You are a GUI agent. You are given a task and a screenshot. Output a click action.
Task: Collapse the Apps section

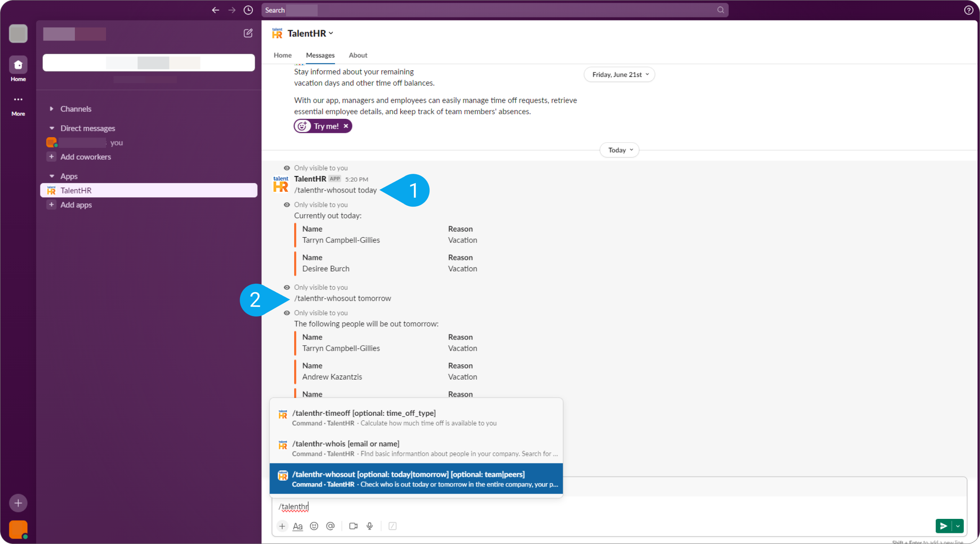(52, 176)
